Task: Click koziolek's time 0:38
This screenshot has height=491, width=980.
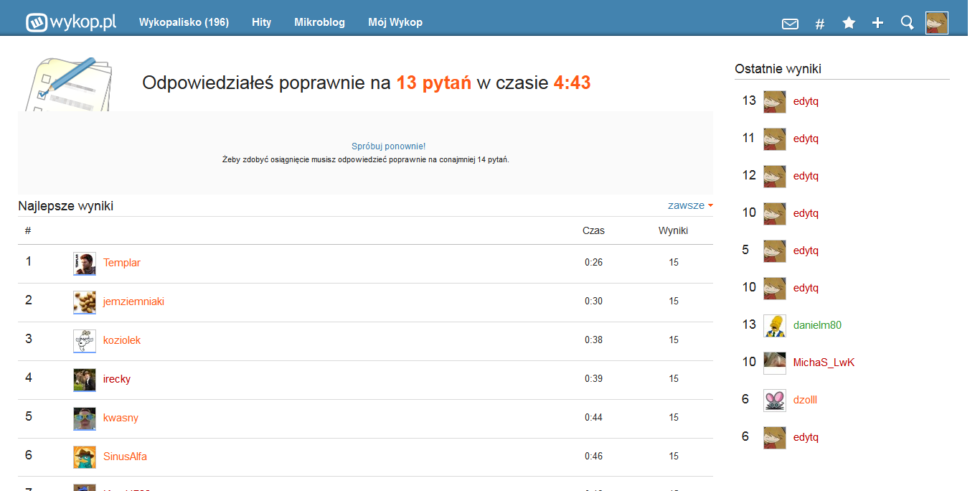Action: 593,340
